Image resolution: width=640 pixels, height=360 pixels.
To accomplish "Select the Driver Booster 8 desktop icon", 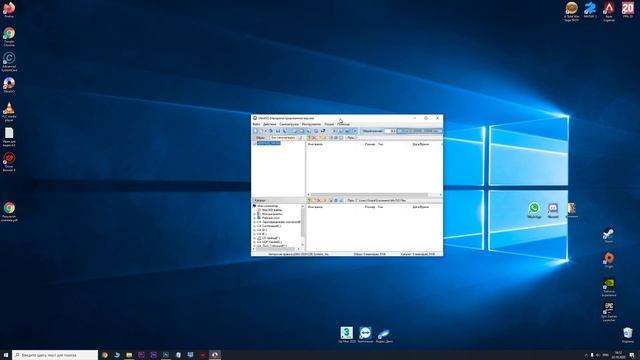I will [x=9, y=161].
